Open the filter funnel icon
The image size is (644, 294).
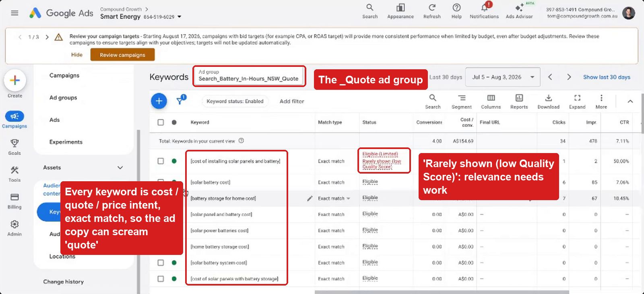(x=181, y=100)
